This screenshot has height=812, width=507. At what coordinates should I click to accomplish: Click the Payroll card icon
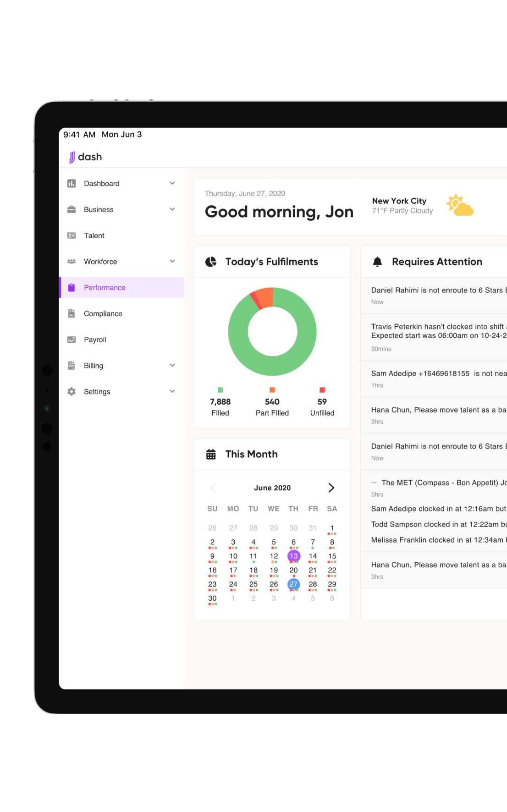coord(72,340)
